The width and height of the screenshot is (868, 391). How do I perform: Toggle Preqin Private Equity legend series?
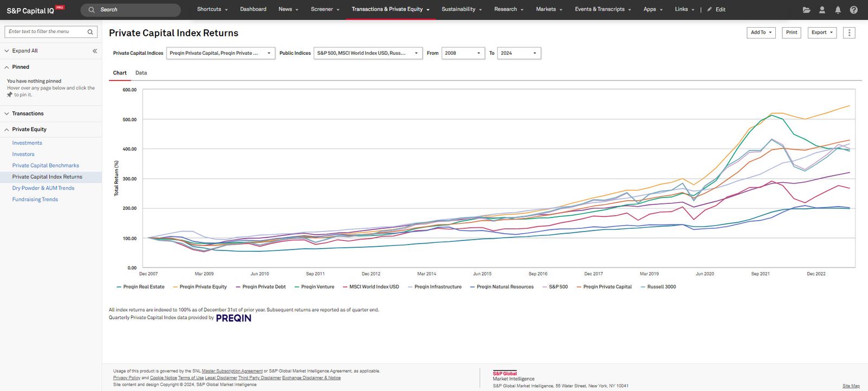pyautogui.click(x=200, y=287)
